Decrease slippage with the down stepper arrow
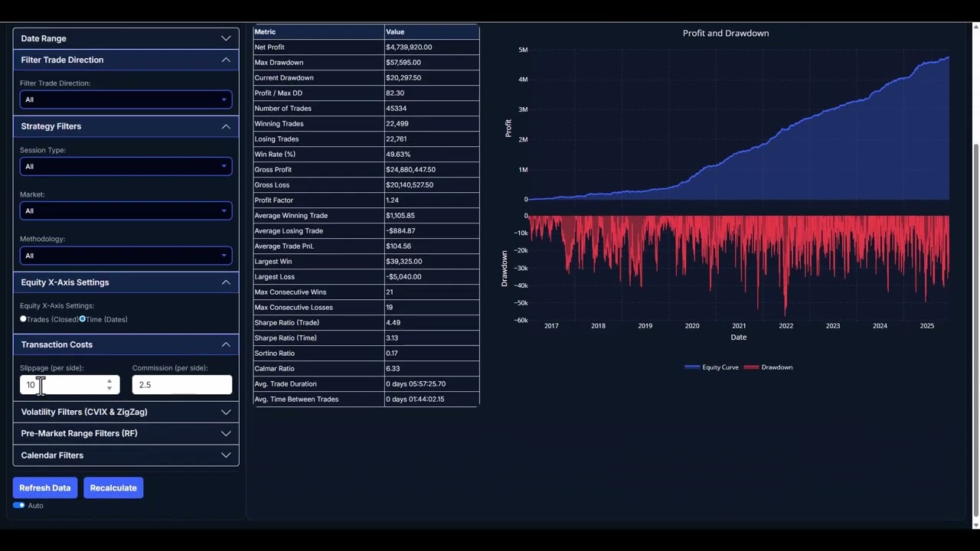Image resolution: width=980 pixels, height=551 pixels. coord(109,389)
